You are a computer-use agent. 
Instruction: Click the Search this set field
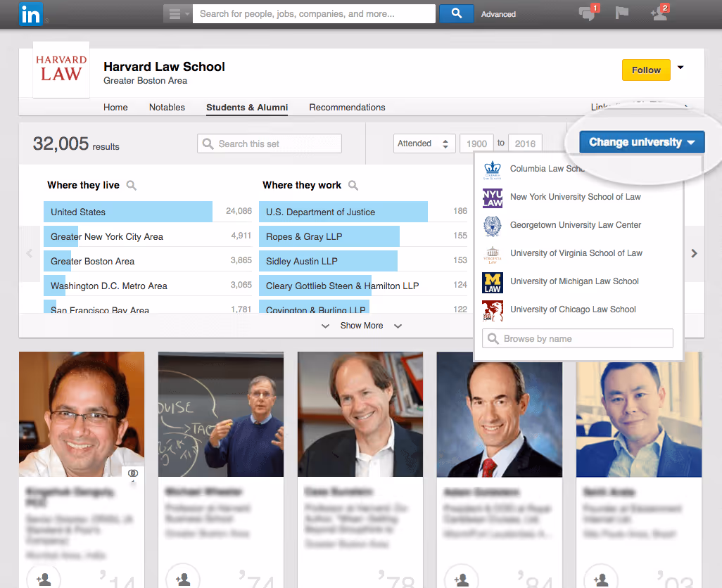tap(270, 143)
